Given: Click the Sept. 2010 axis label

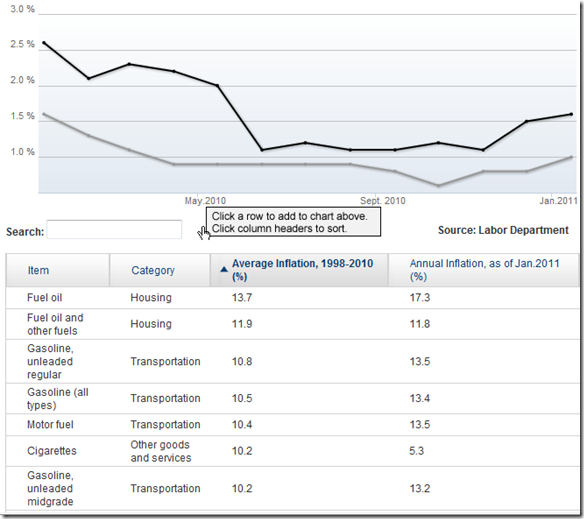Looking at the screenshot, I should coord(383,201).
